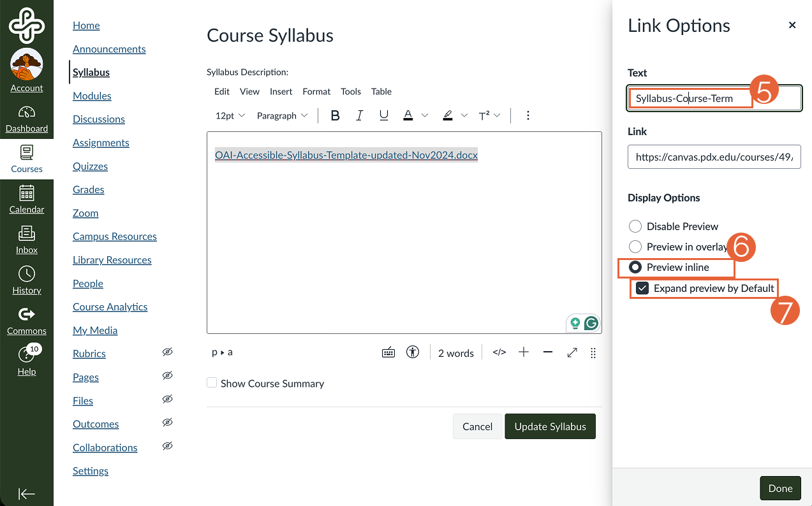Open the Format menu
This screenshot has height=506, width=812.
coord(316,91)
